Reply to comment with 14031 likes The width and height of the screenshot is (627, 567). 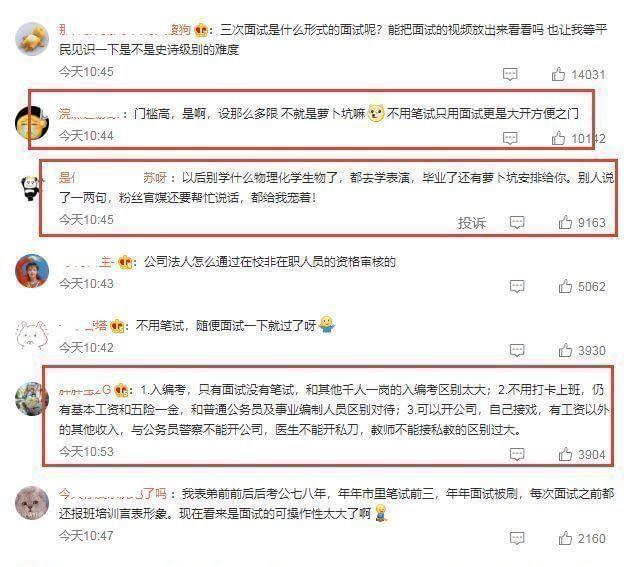pos(510,74)
